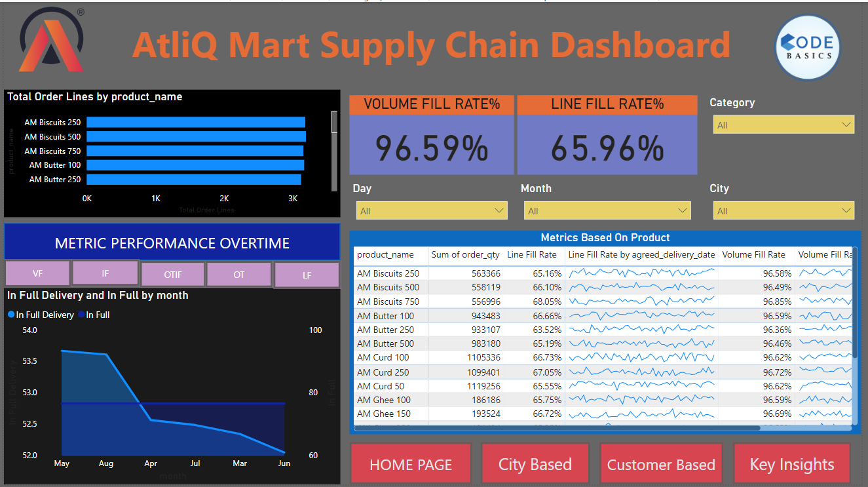Screen dimensions: 868x487
Task: Show the OT metric chart
Action: pos(239,275)
